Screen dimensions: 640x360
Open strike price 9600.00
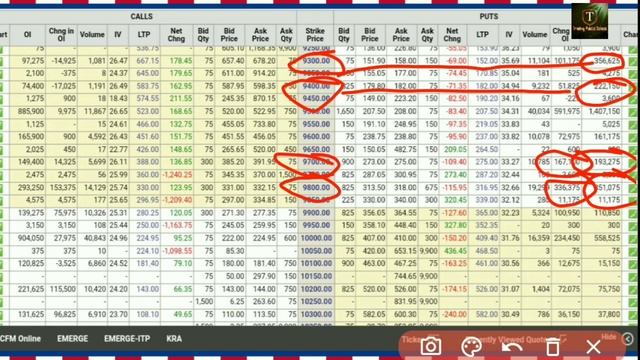pyautogui.click(x=316, y=137)
